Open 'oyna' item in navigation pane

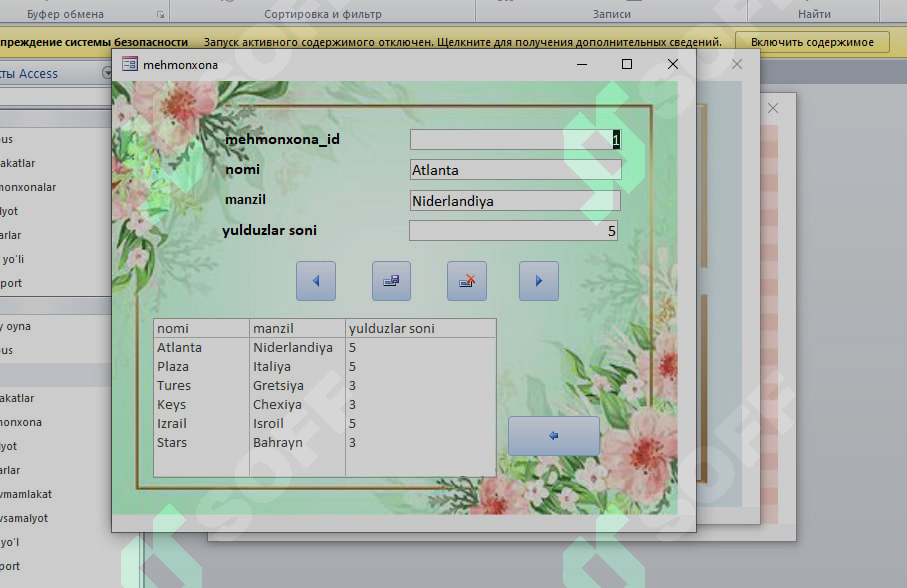pos(17,327)
